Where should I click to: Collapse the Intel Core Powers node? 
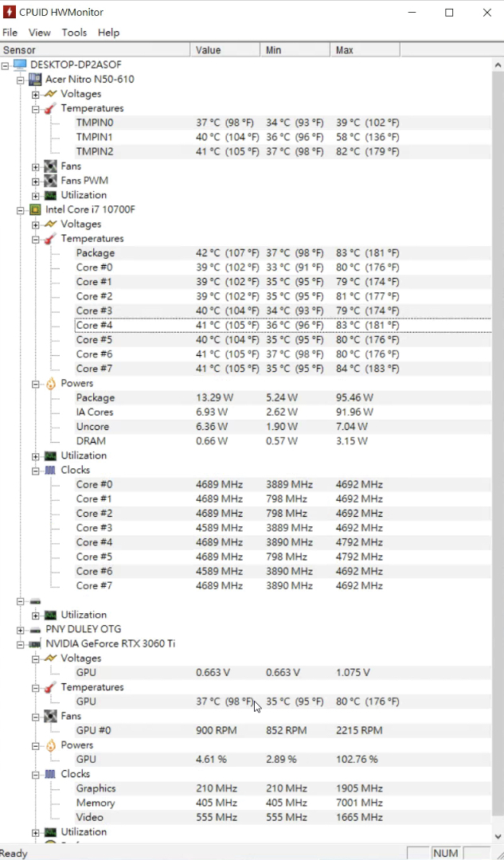(36, 383)
